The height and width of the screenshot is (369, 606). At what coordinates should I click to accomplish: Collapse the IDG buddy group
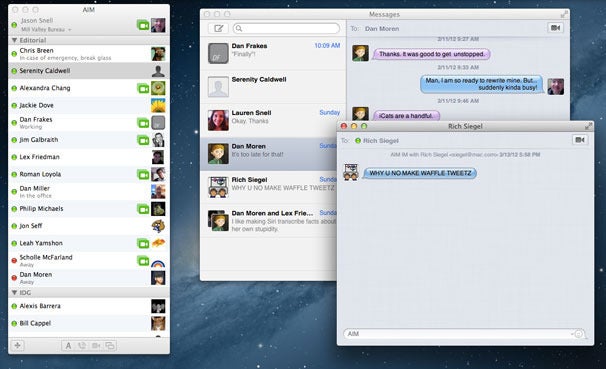pos(14,292)
